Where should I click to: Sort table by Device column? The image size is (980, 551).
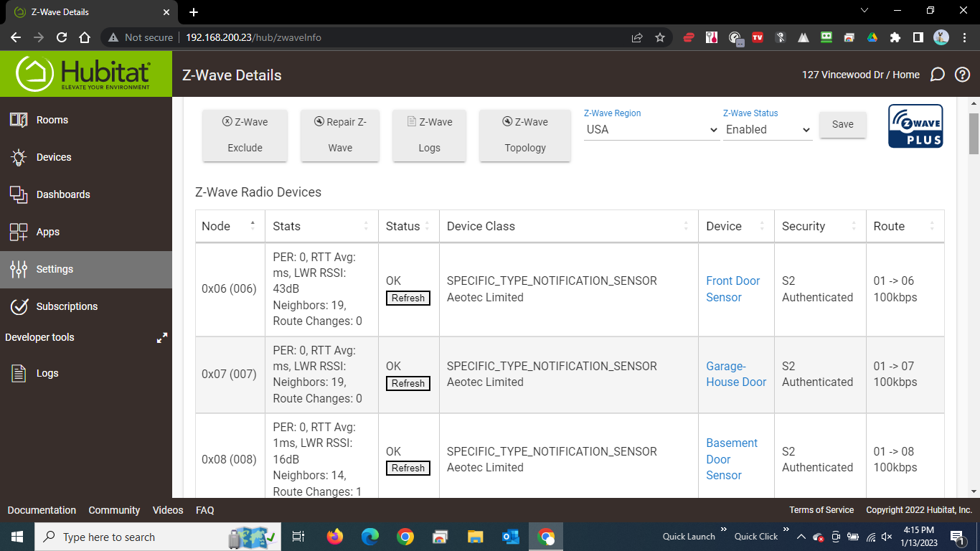tap(737, 226)
